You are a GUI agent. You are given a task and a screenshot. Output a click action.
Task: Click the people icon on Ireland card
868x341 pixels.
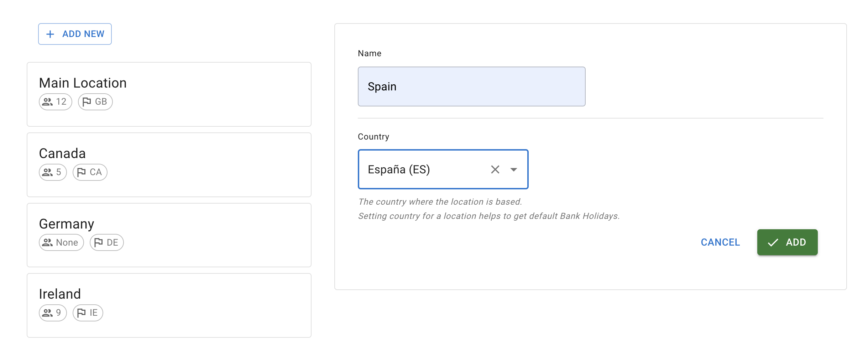[47, 313]
